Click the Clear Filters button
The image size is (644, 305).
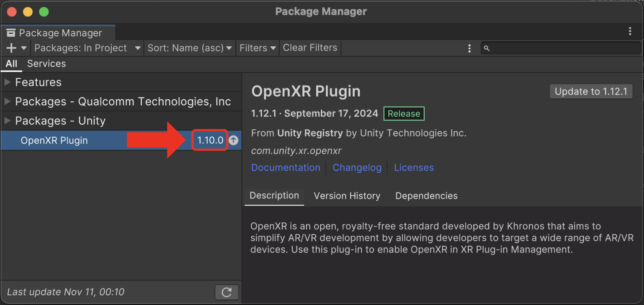click(x=310, y=48)
